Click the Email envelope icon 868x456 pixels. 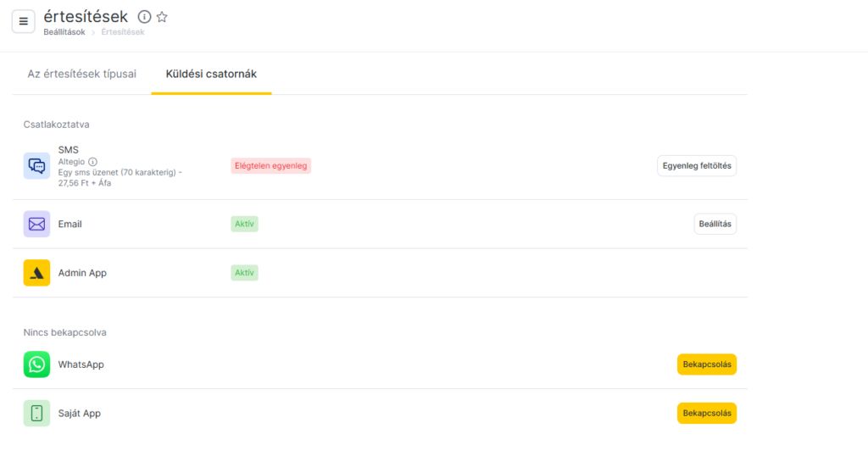(36, 224)
